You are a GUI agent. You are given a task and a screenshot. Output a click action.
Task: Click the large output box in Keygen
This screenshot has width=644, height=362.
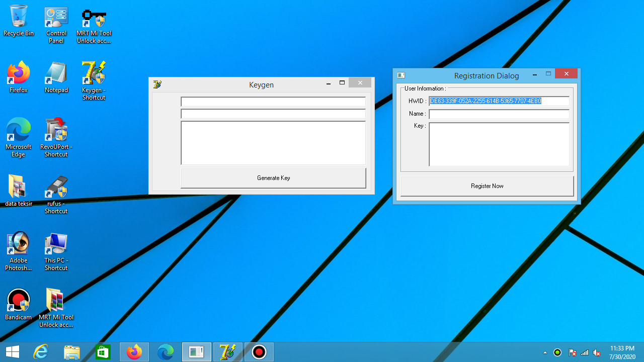[273, 143]
